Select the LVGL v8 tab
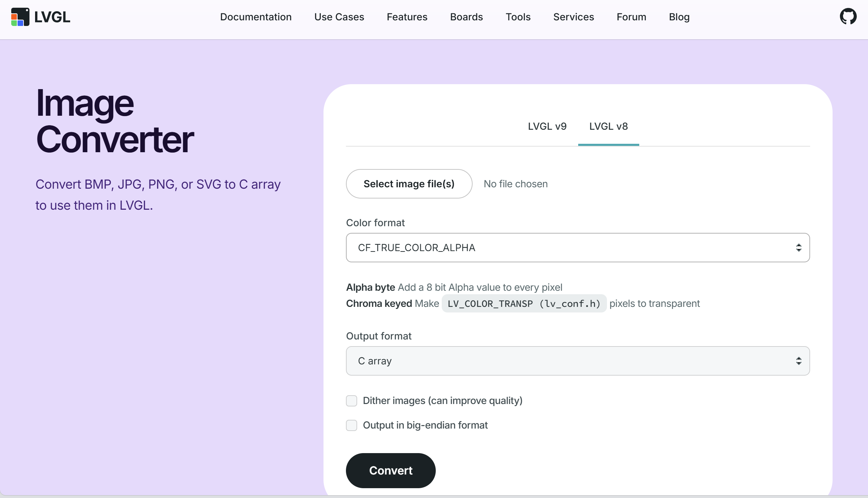The width and height of the screenshot is (868, 498). click(x=608, y=126)
